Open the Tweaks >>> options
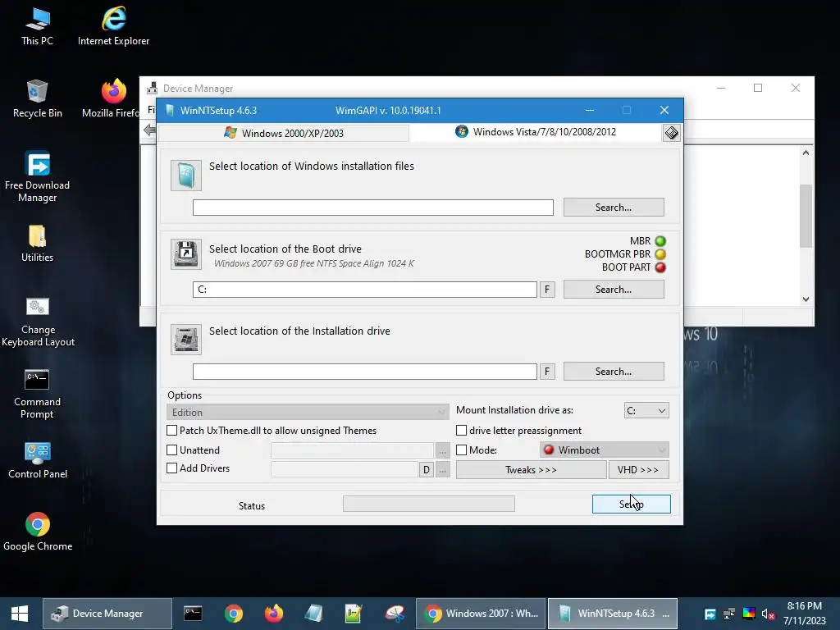840x630 pixels. point(531,470)
